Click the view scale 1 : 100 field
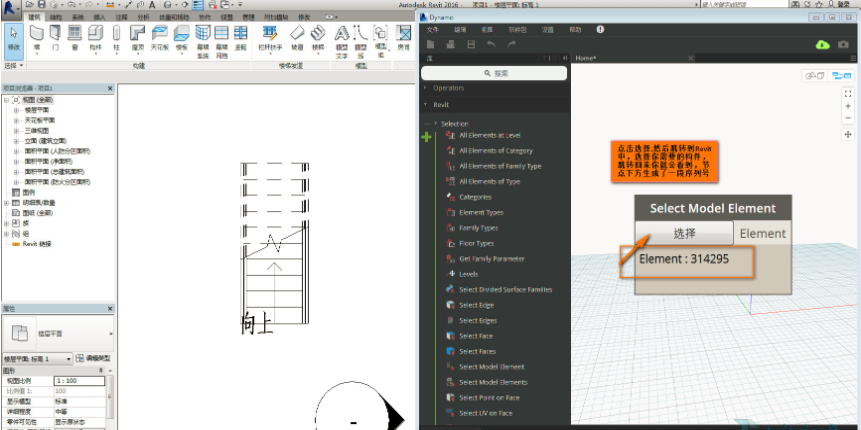The width and height of the screenshot is (861, 430). 79,381
